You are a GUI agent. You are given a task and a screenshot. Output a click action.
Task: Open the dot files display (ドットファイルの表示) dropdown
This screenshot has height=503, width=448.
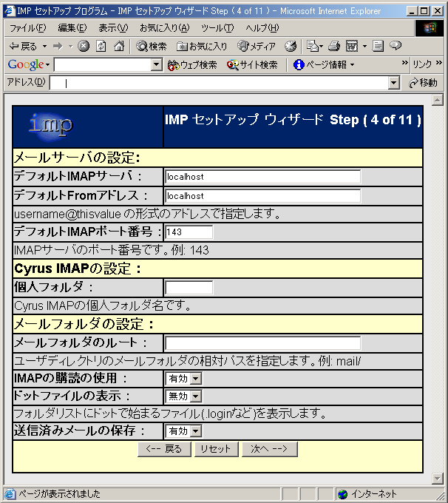coord(196,396)
